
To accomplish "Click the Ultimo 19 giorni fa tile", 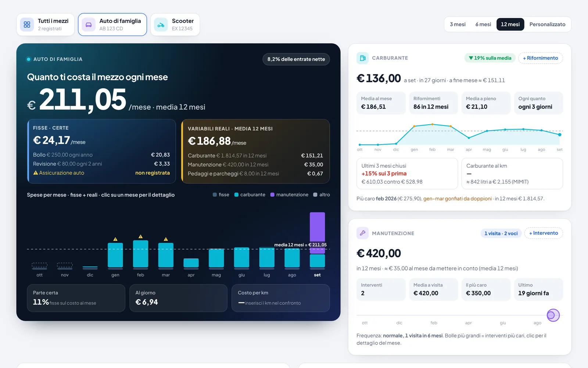I will pyautogui.click(x=538, y=289).
